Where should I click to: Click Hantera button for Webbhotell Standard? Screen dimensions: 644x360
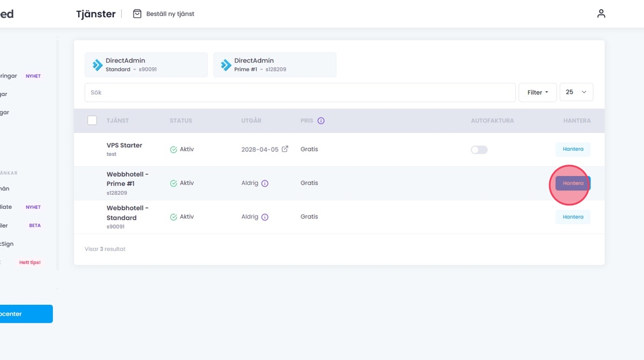coord(573,217)
